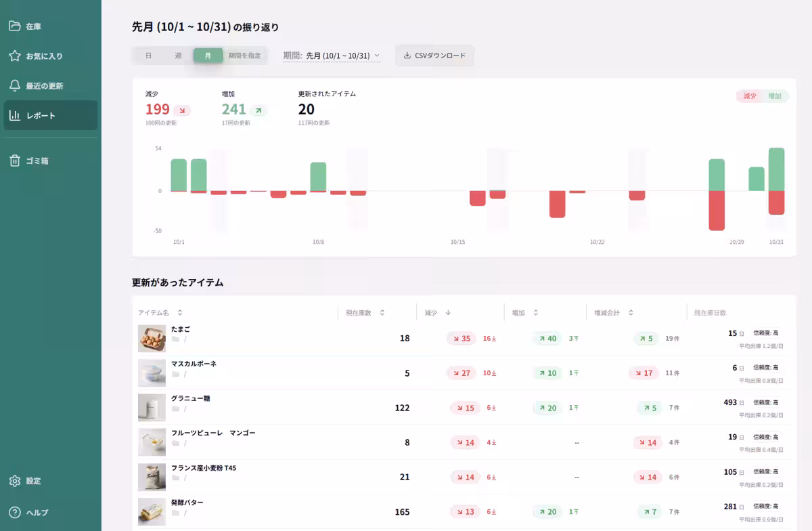The width and height of the screenshot is (812, 531).
Task: Open the ゴミ箱 trash icon
Action: pos(14,161)
